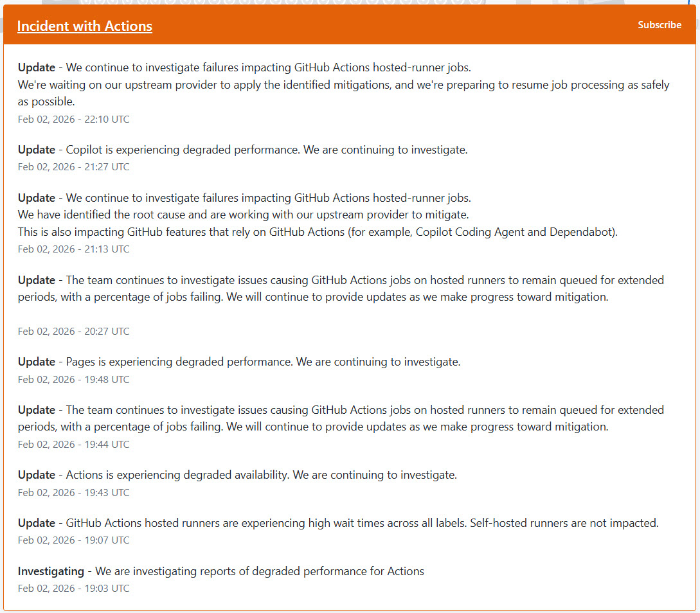Click "investigating reports of degraded performance for Actions" text
This screenshot has height=613, width=700.
tap(260, 571)
